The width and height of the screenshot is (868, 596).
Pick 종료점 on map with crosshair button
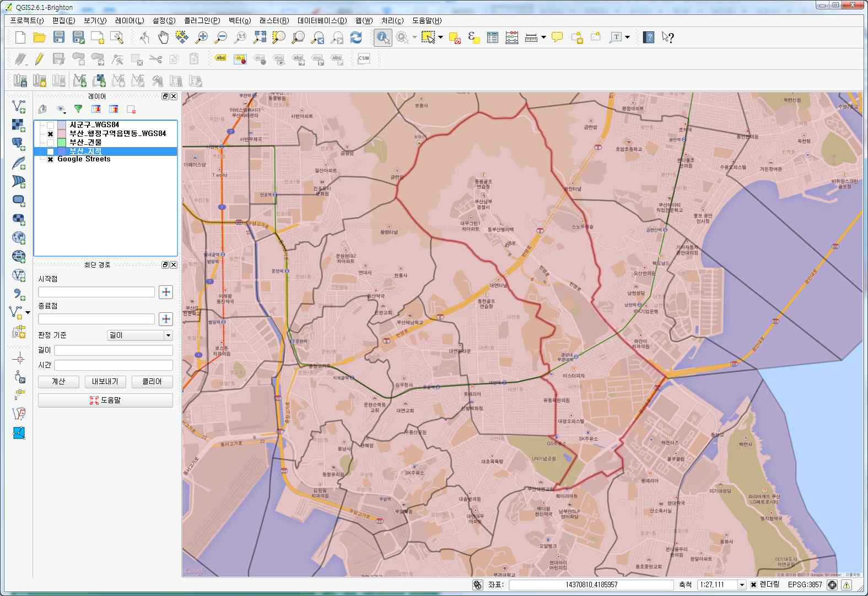166,319
